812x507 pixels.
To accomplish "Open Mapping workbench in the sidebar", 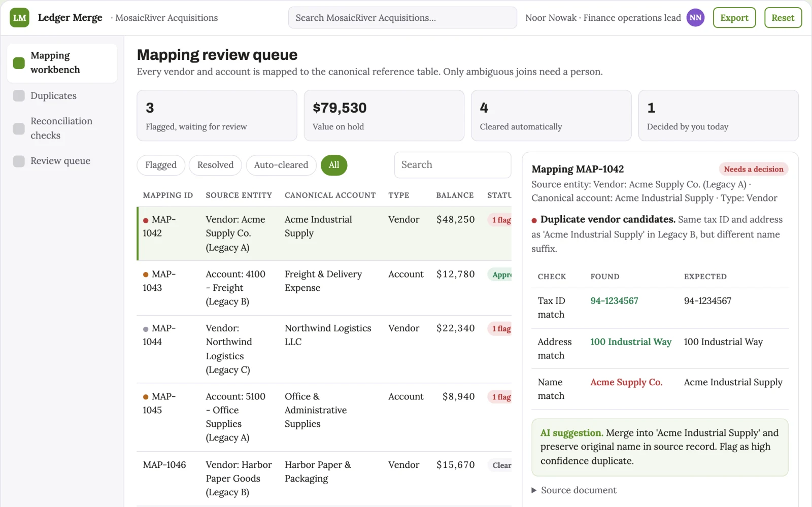I will [62, 63].
